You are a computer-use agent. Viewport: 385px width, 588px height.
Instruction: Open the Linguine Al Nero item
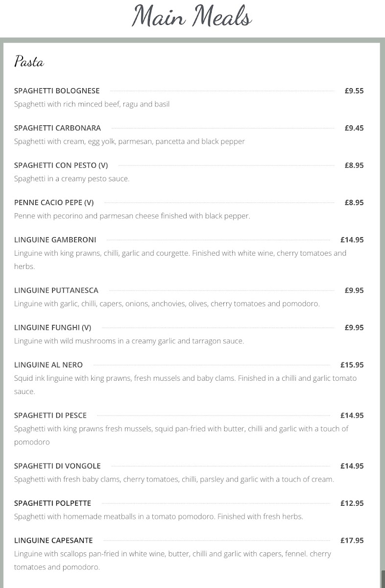[48, 365]
